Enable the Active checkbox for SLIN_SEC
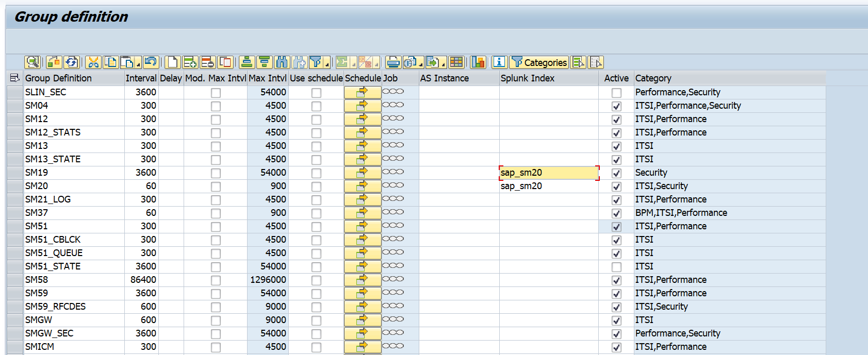 [x=616, y=93]
